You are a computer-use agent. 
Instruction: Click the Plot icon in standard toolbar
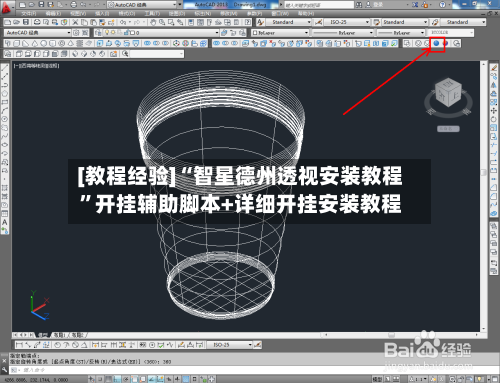coord(37,22)
